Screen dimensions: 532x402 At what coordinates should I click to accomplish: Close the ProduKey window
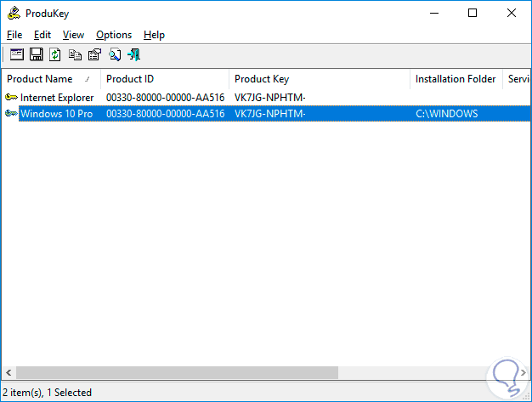pos(512,14)
